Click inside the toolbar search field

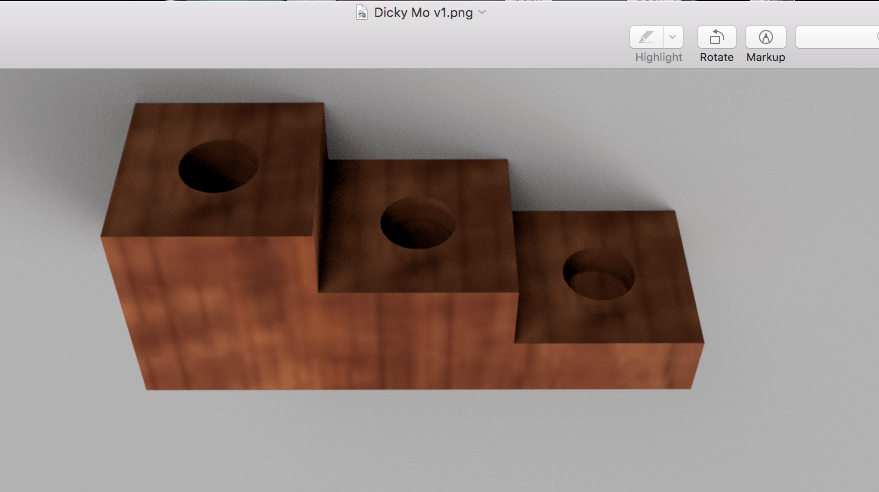click(838, 37)
